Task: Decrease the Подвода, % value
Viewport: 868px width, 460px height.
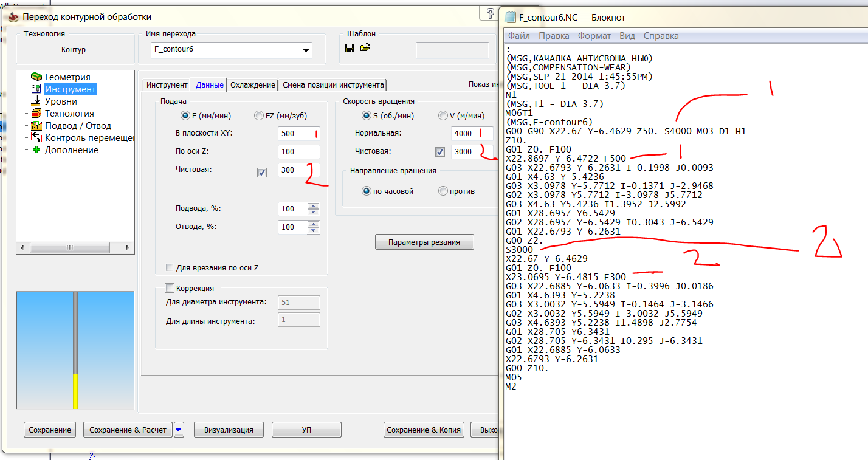Action: point(314,212)
